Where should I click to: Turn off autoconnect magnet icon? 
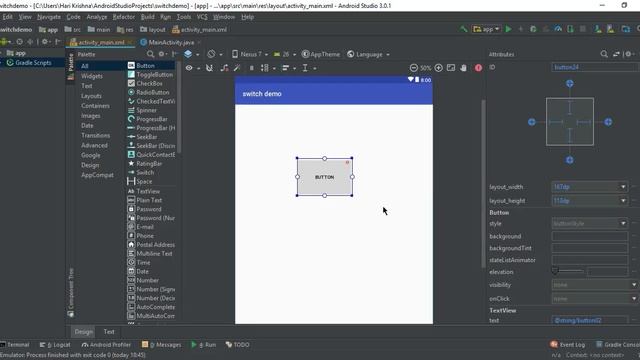point(209,68)
